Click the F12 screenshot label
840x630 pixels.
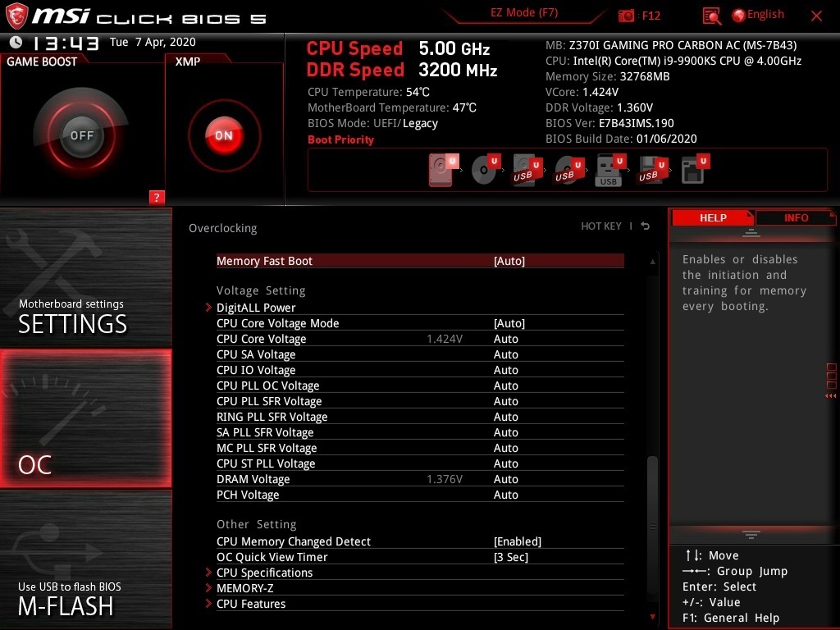(x=651, y=16)
